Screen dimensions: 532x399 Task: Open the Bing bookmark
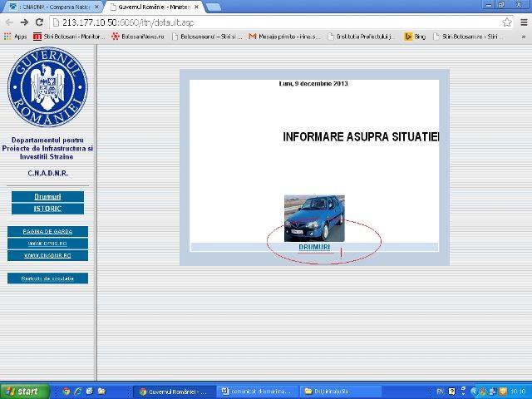(x=415, y=37)
